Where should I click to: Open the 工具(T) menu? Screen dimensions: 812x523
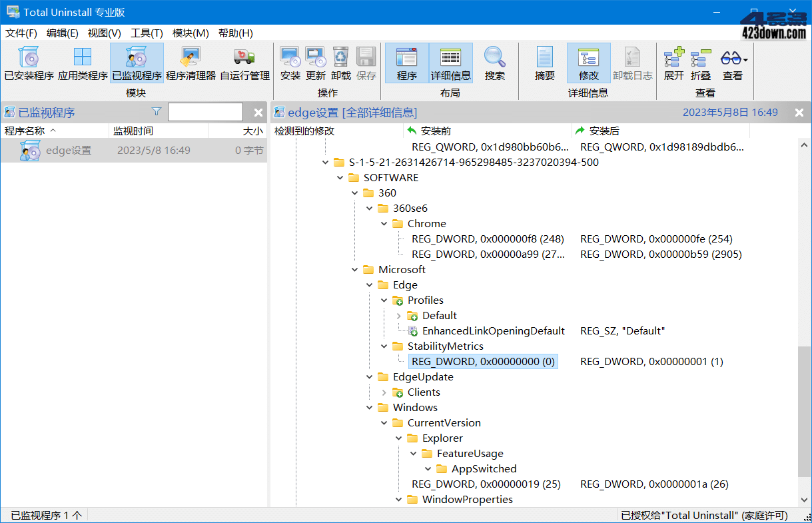147,33
